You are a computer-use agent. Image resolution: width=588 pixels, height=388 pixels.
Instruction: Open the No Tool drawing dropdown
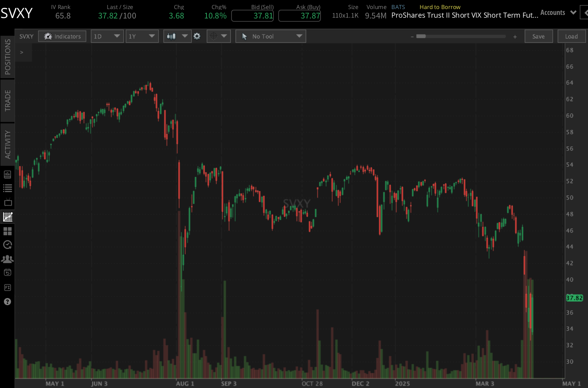point(270,36)
